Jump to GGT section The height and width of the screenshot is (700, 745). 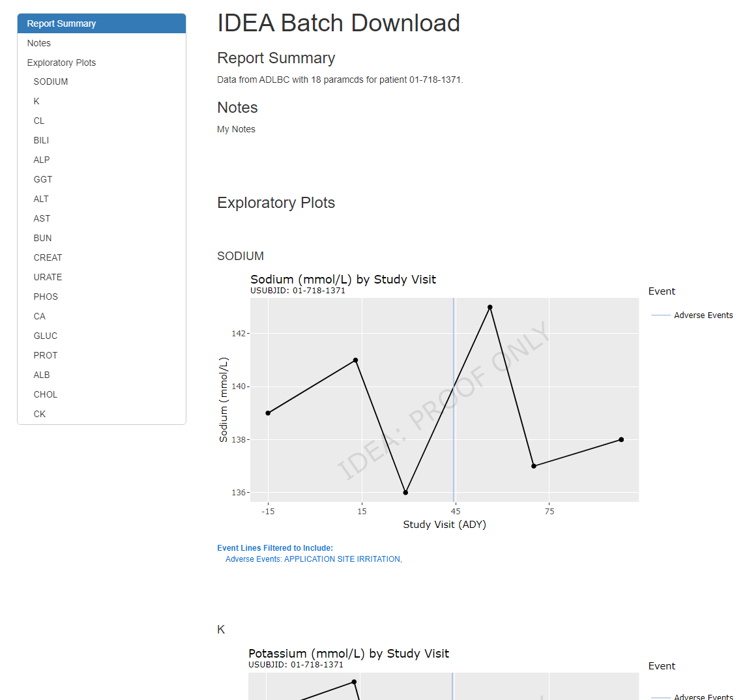coord(101,179)
